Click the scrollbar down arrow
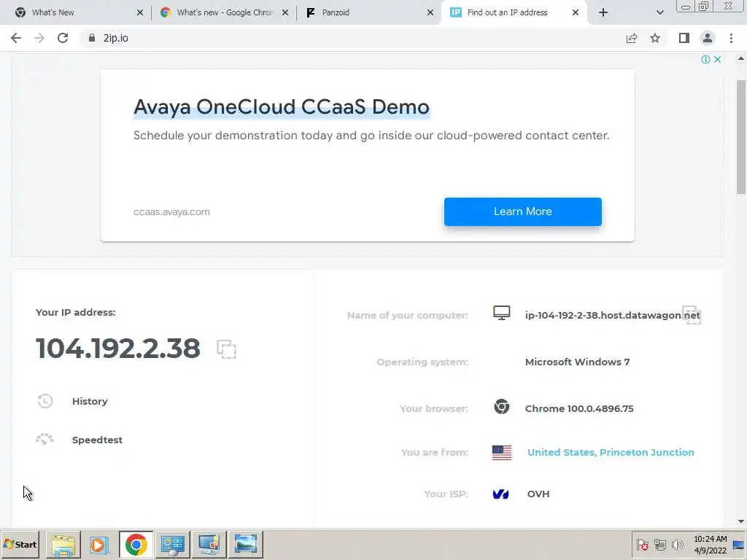 (x=741, y=521)
